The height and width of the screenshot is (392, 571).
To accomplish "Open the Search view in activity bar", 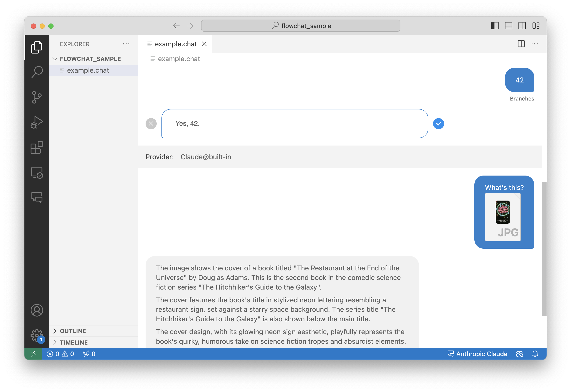I will pos(37,72).
